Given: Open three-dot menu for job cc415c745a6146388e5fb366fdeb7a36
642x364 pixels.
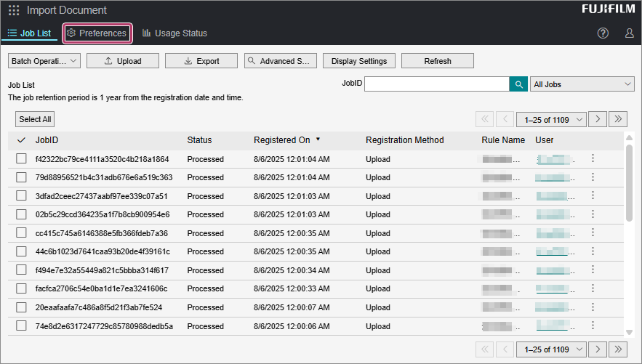Looking at the screenshot, I should click(x=593, y=232).
